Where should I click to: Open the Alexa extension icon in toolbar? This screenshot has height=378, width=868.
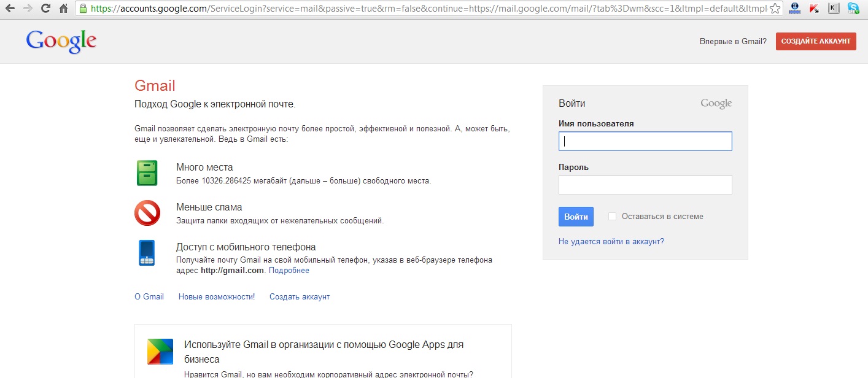coord(794,9)
